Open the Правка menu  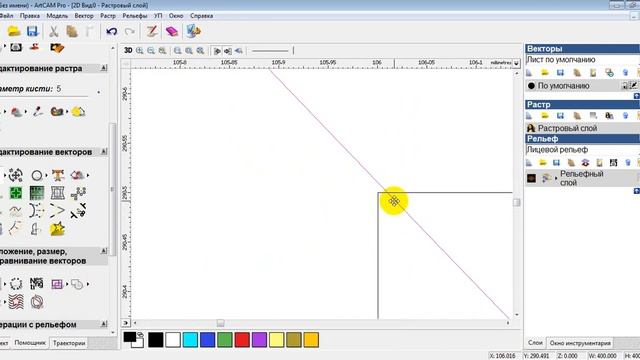30,16
